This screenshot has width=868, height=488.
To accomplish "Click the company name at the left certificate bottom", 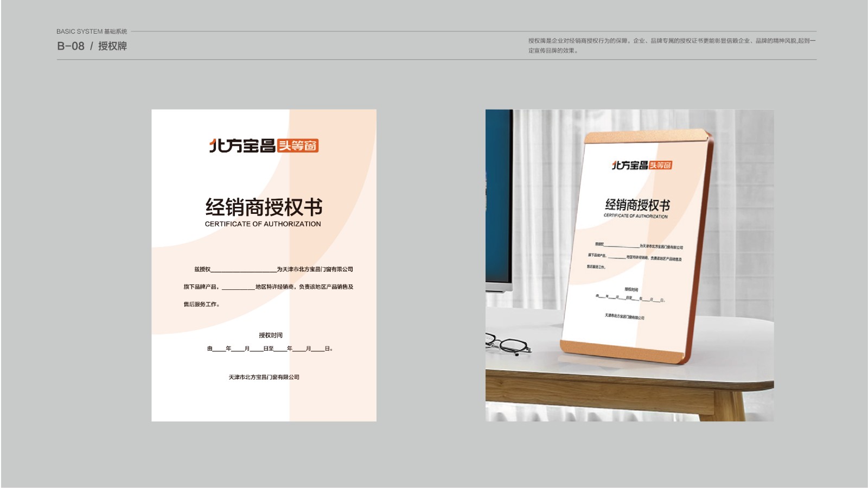I will coord(264,377).
